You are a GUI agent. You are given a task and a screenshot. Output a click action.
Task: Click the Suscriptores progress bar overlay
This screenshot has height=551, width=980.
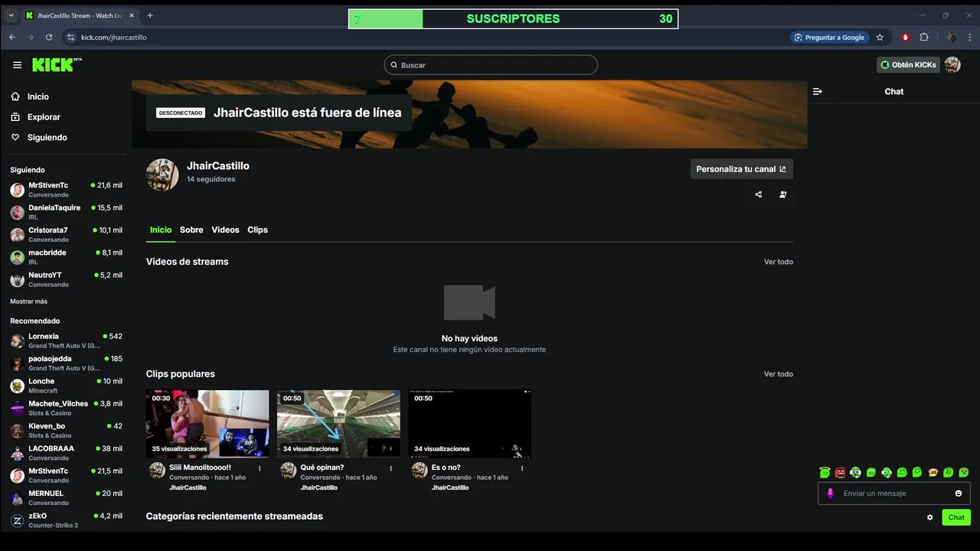click(x=513, y=19)
